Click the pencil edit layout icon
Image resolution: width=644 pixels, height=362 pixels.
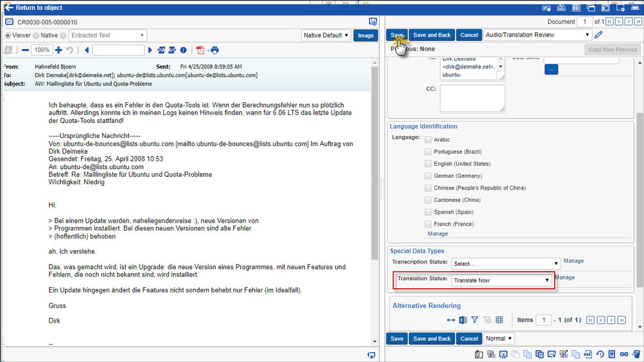(598, 35)
